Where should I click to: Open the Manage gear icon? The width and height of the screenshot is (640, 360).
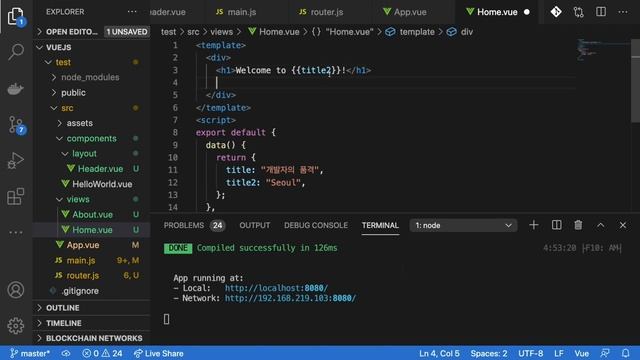pos(16,326)
